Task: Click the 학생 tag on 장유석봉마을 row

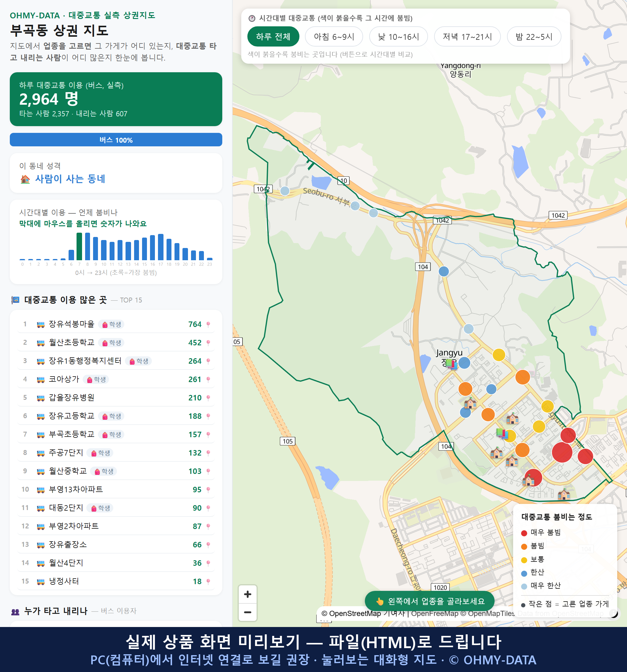Action: (111, 325)
